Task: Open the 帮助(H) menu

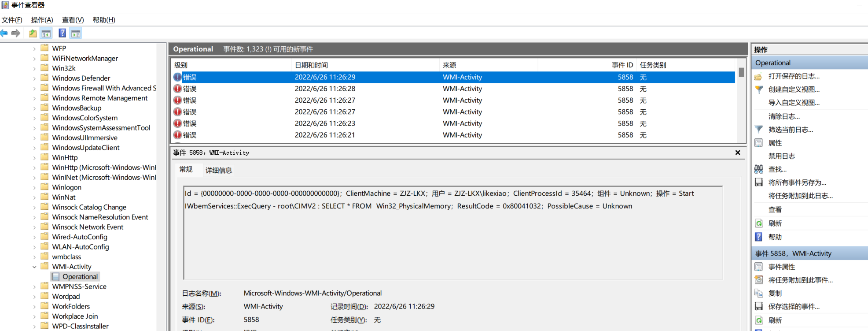Action: click(x=104, y=20)
